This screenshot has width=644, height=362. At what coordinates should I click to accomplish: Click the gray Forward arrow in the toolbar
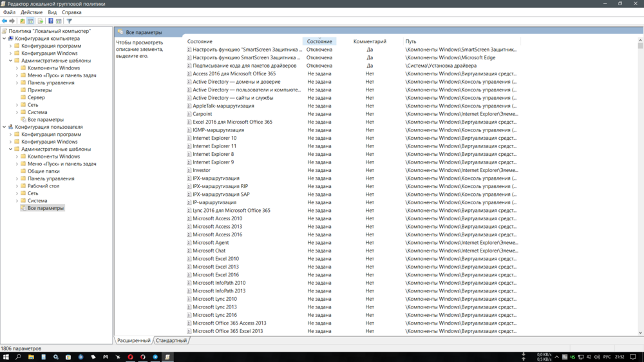pos(12,21)
